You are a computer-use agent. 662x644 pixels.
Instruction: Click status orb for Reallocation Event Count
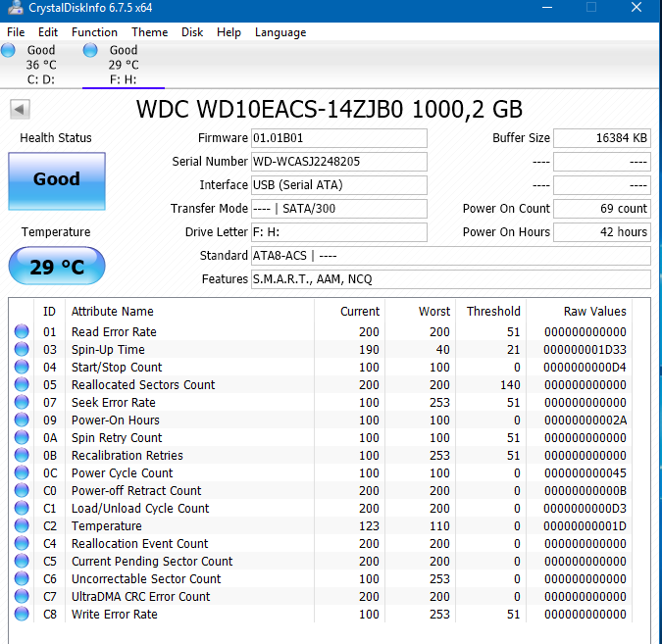click(x=22, y=543)
